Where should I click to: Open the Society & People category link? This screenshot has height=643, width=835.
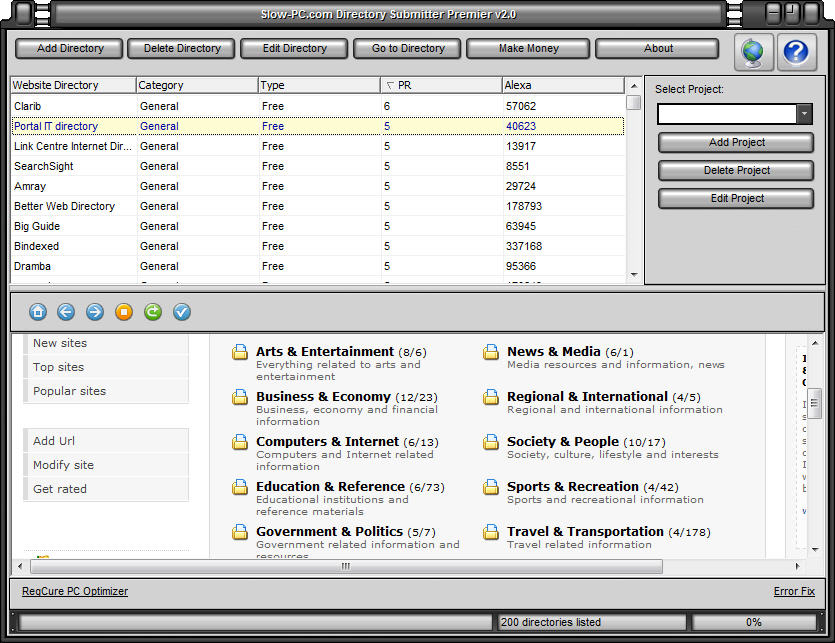pos(563,442)
